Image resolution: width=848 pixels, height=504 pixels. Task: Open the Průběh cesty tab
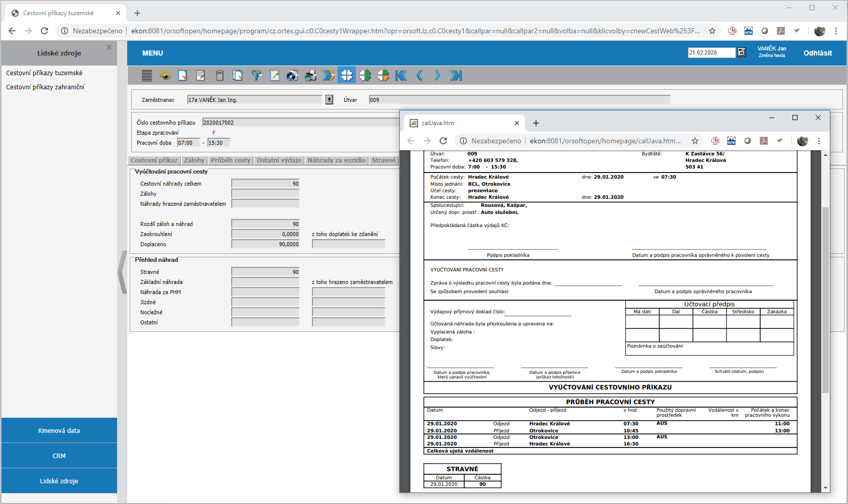tap(230, 160)
